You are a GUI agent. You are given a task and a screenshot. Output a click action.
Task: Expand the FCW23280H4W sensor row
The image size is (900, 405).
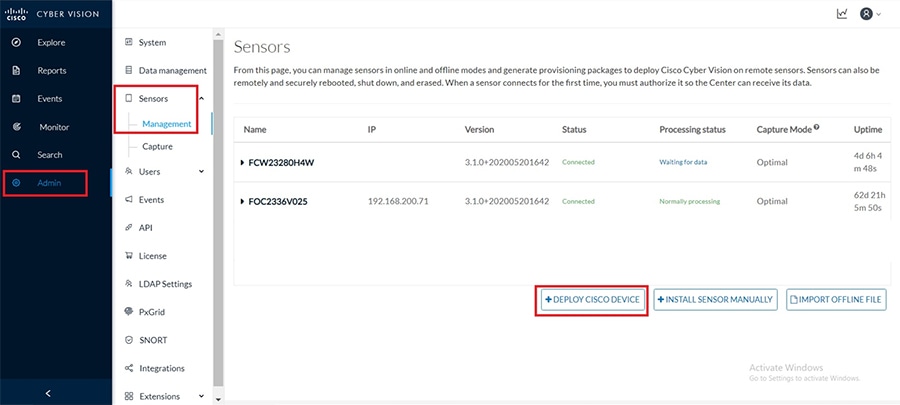(243, 163)
